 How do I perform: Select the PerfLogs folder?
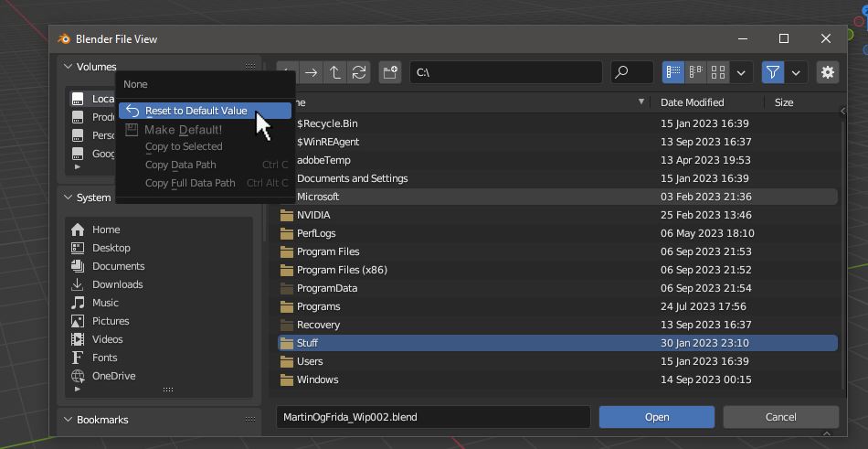pyautogui.click(x=557, y=233)
